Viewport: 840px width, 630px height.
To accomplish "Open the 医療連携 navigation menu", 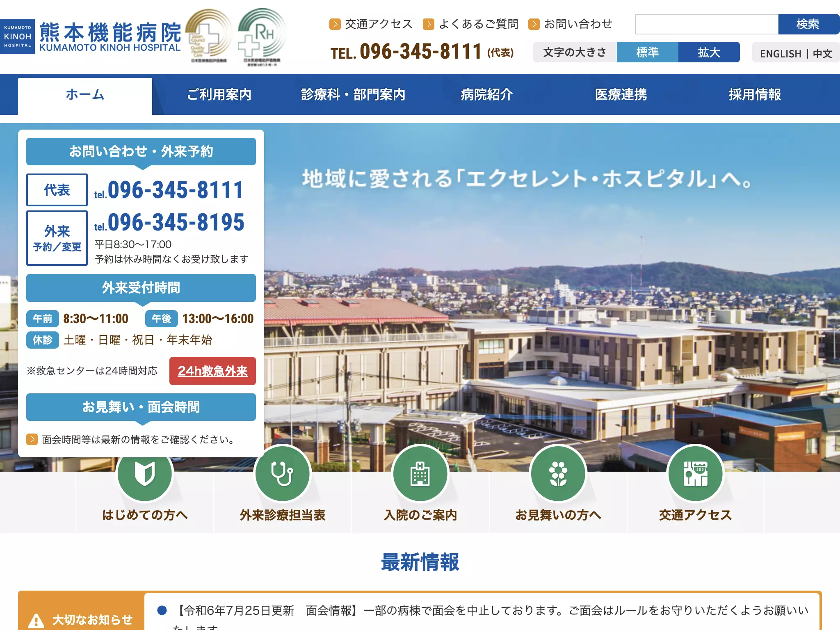I will coord(621,95).
